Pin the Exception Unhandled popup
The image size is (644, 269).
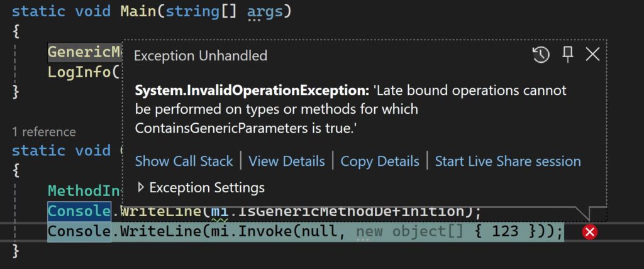pos(568,55)
